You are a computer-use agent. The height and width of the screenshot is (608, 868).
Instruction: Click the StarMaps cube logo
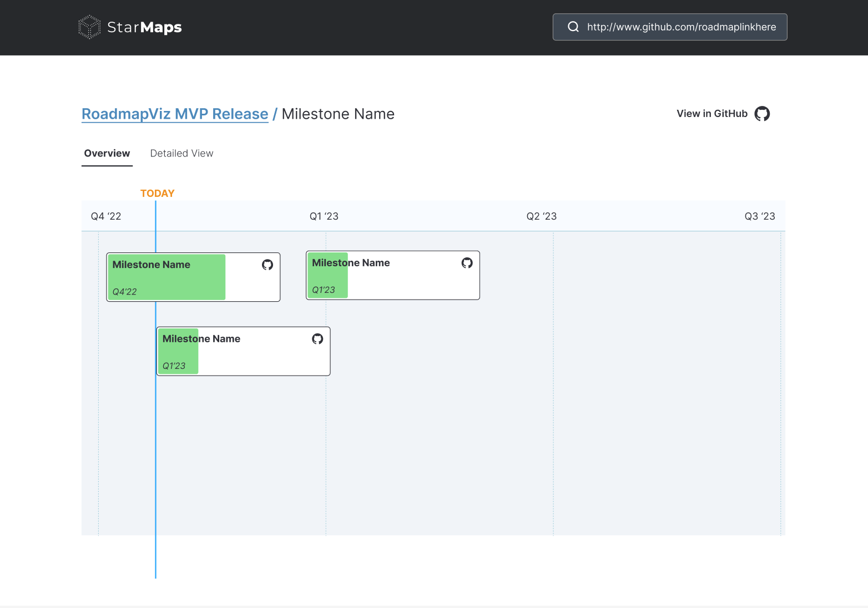pyautogui.click(x=89, y=27)
